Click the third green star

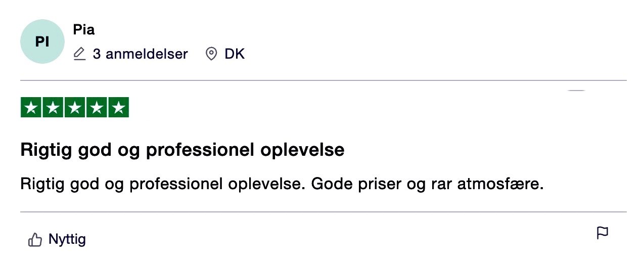(x=75, y=107)
